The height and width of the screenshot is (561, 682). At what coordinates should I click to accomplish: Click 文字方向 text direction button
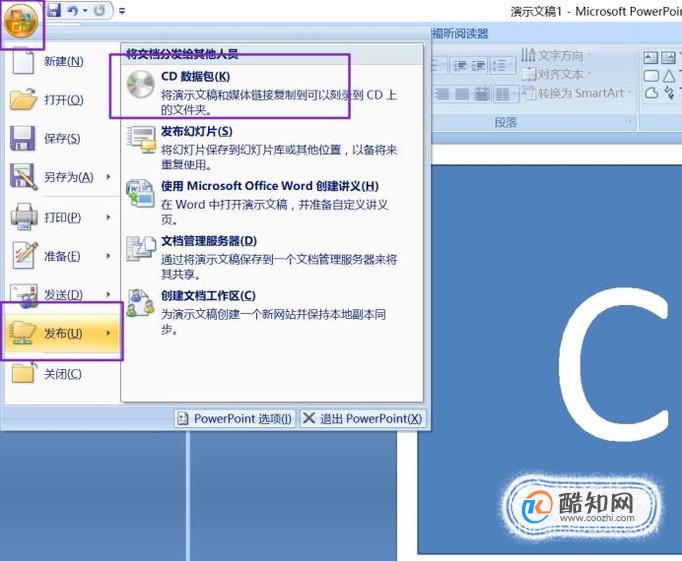click(555, 55)
